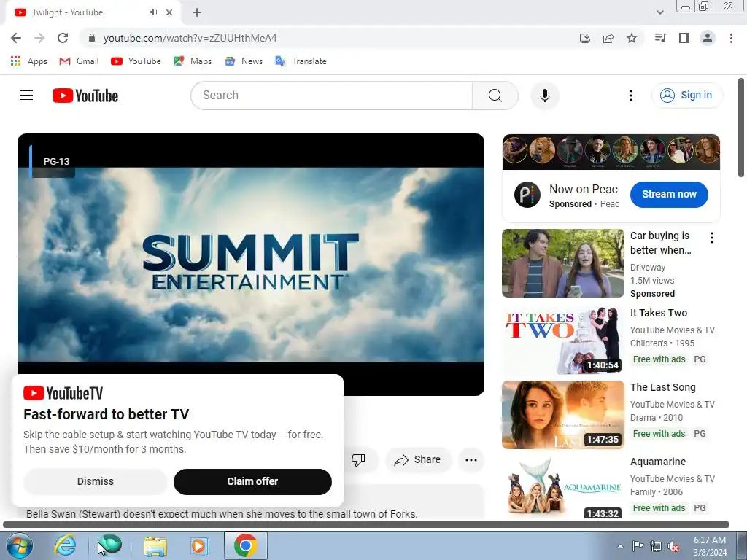Click the Twilight video player
The height and width of the screenshot is (560, 747).
[x=251, y=264]
